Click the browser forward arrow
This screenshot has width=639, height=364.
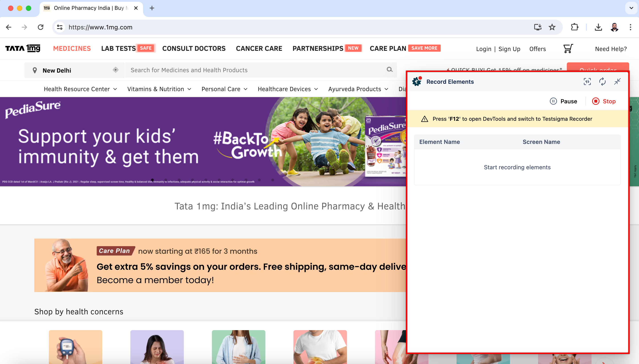click(25, 27)
